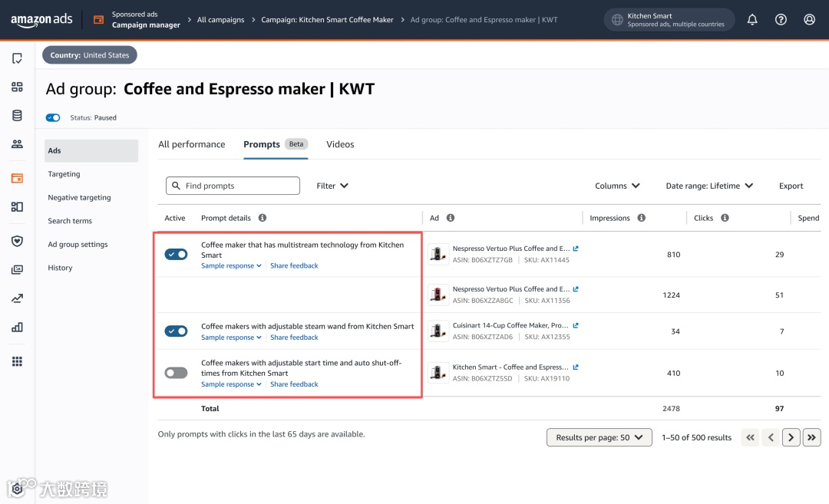Click the Find prompts search field
Viewport: 829px width, 504px height.
[233, 186]
